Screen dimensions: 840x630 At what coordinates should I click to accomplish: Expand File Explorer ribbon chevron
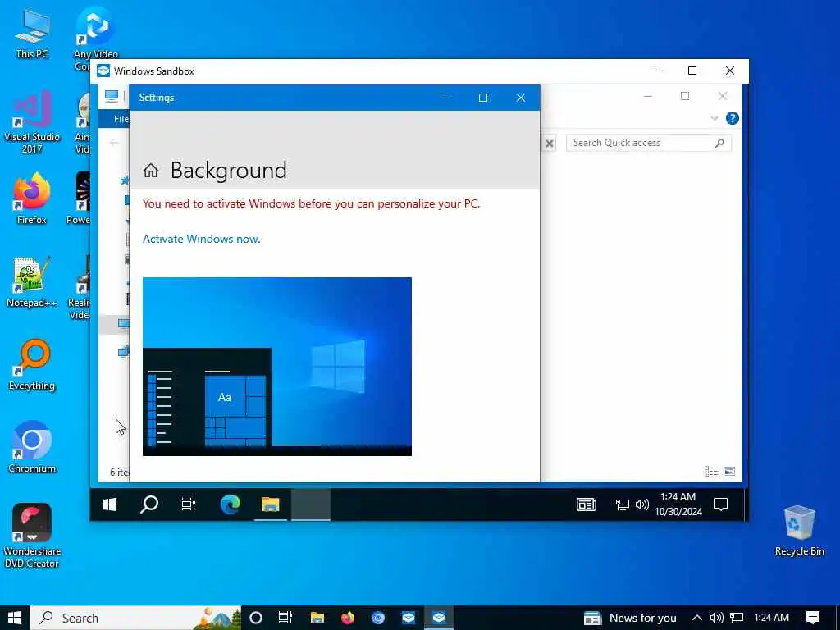tap(714, 118)
